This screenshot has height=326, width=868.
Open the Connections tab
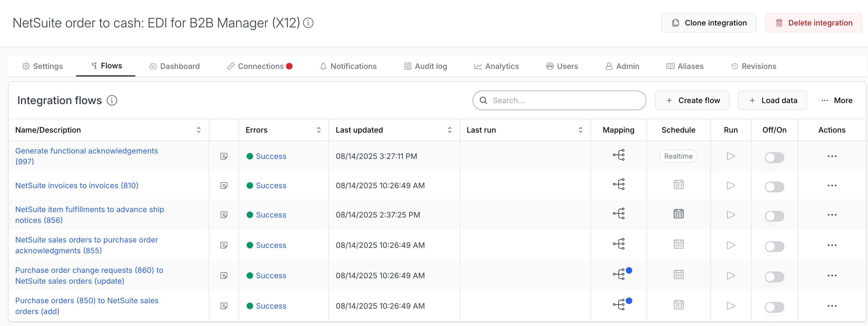tap(260, 66)
